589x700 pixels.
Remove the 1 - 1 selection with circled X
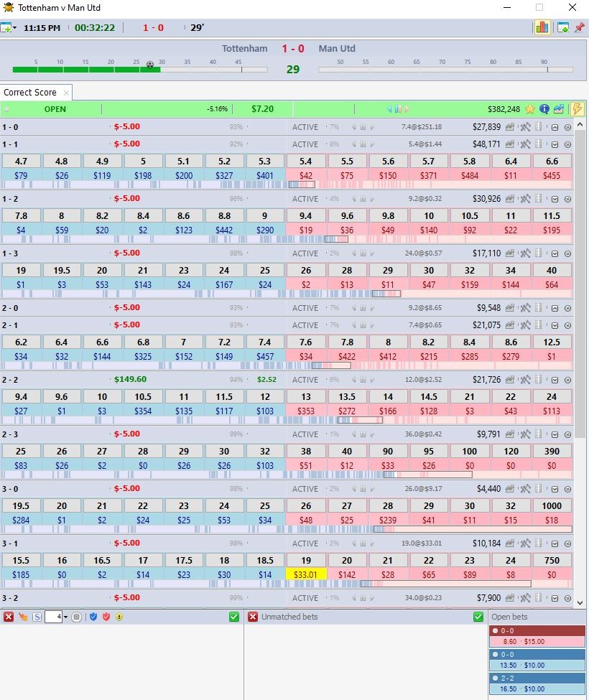(567, 144)
